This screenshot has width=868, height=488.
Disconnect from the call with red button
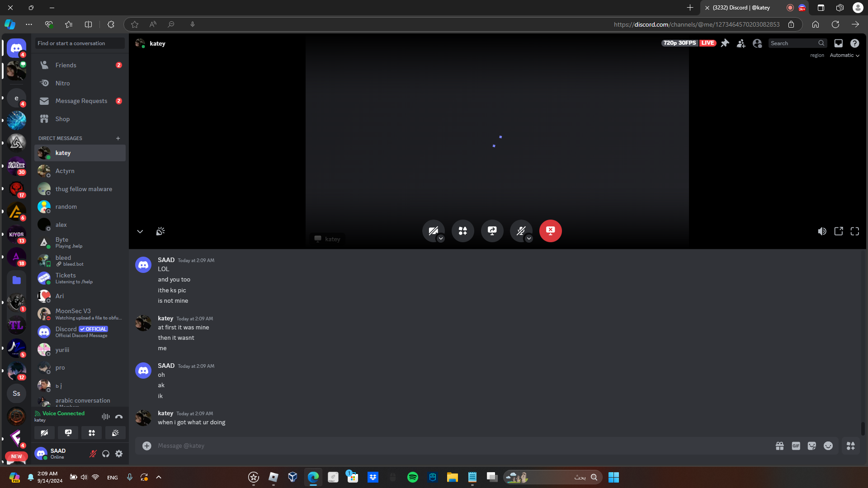(x=550, y=231)
